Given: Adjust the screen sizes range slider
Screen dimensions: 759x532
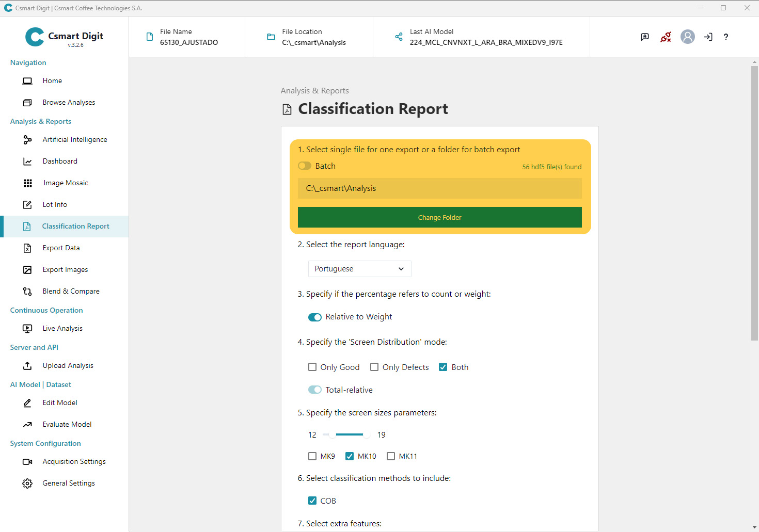Looking at the screenshot, I should (x=350, y=435).
